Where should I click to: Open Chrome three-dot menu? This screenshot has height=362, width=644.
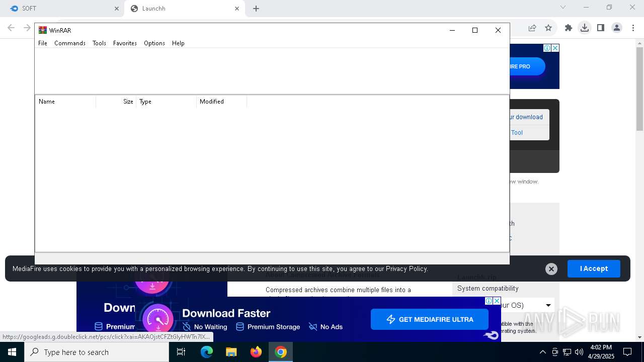coord(633,28)
